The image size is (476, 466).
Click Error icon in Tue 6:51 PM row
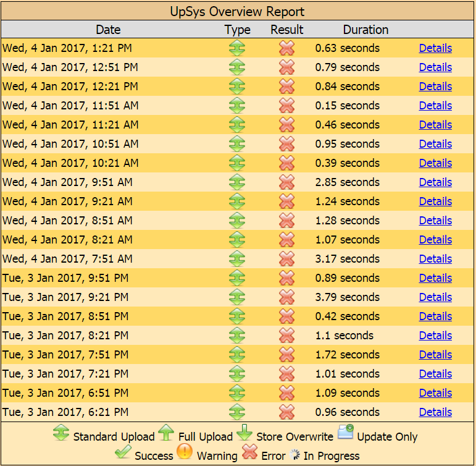pyautogui.click(x=286, y=392)
